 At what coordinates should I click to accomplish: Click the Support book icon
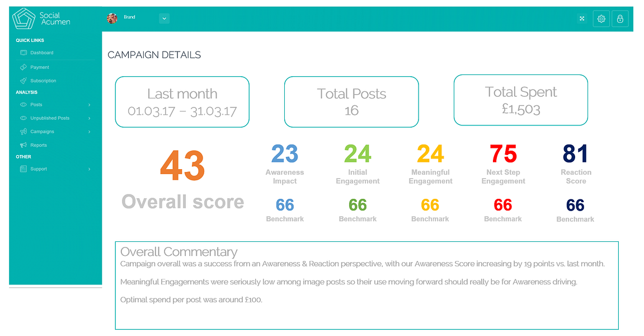pos(23,169)
